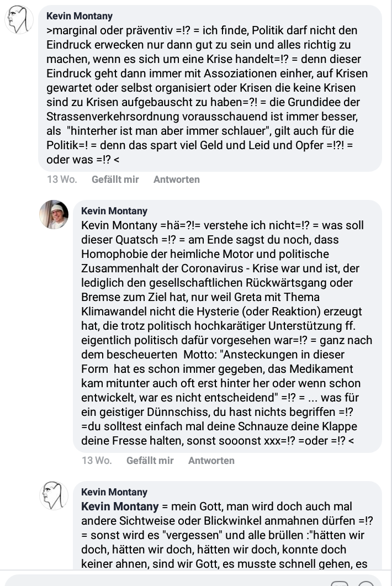The height and width of the screenshot is (586, 392).
Task: Open the author name above the 'mein Gott' reply
Action: [114, 492]
